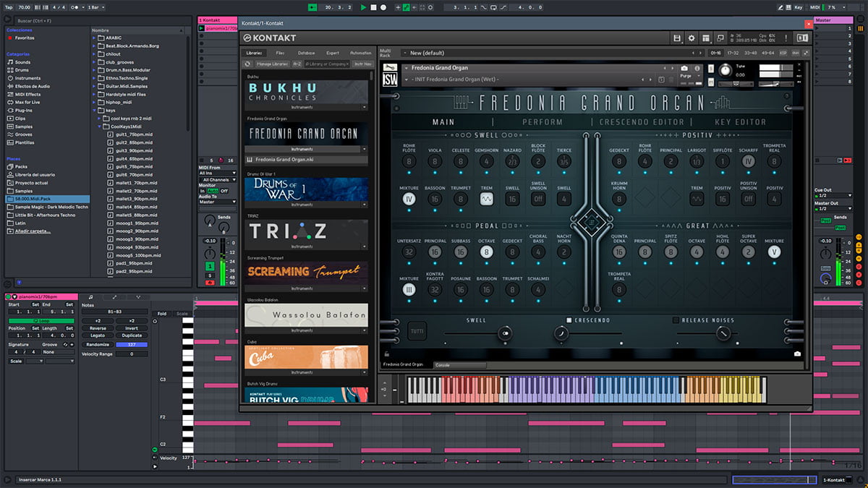The width and height of the screenshot is (868, 488).
Task: Switch to Kontakt Database tab
Action: [x=306, y=53]
